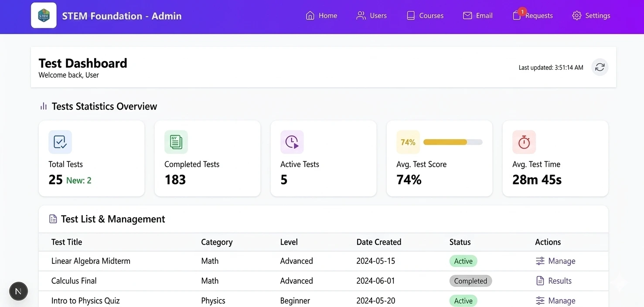Click the refresh dashboard icon
Viewport: 644px width, 307px height.
point(600,67)
